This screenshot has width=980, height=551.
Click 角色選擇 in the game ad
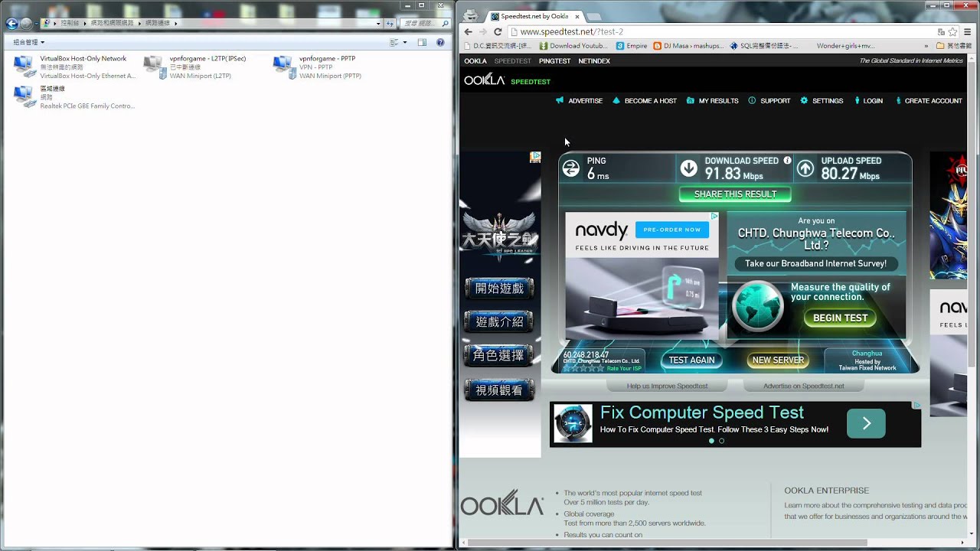pyautogui.click(x=499, y=355)
